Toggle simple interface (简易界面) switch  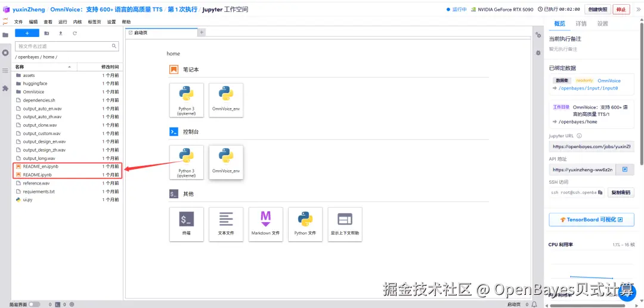[35, 304]
